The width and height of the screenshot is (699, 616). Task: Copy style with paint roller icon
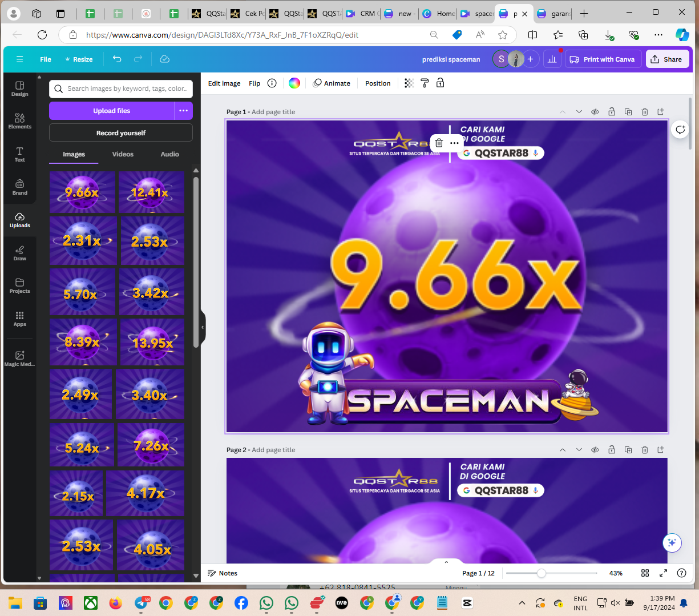tap(425, 83)
